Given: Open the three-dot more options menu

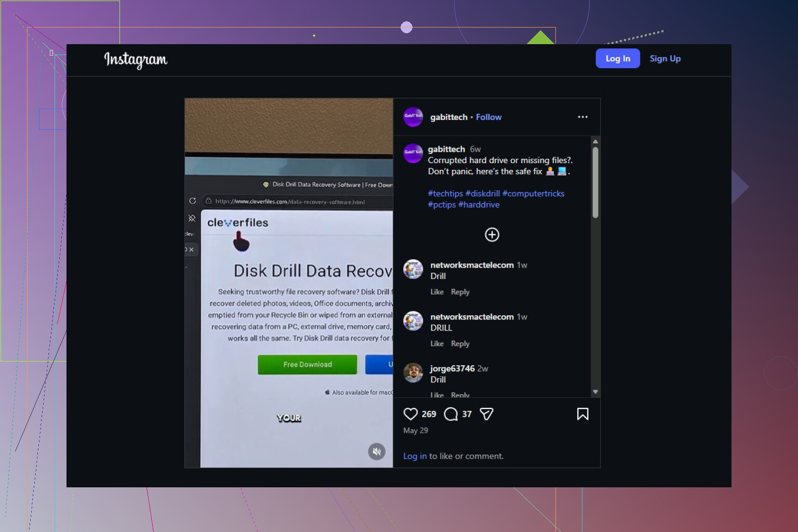Looking at the screenshot, I should click(582, 117).
